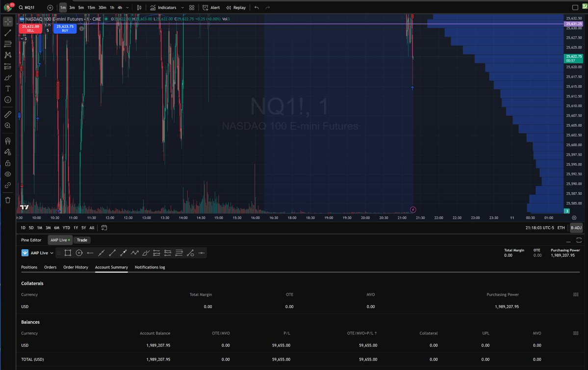Select the ruler measure tool
This screenshot has height=370, width=588.
tap(8, 114)
